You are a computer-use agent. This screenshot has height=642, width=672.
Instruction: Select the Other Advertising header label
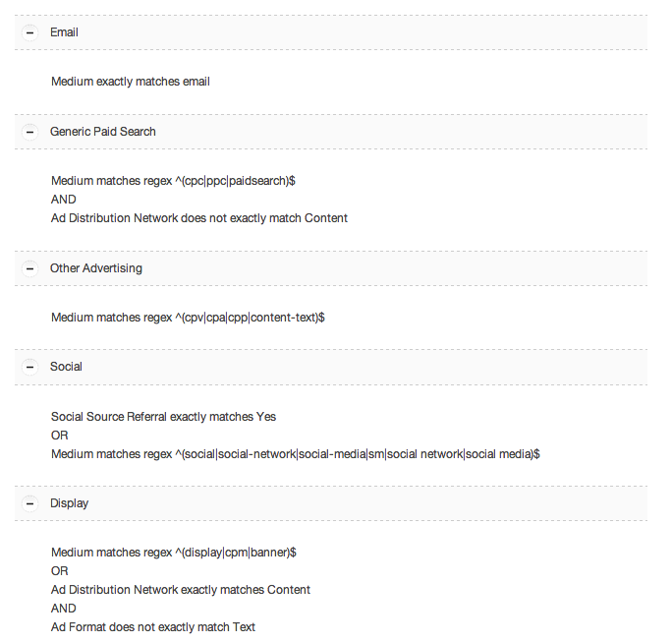[96, 268]
